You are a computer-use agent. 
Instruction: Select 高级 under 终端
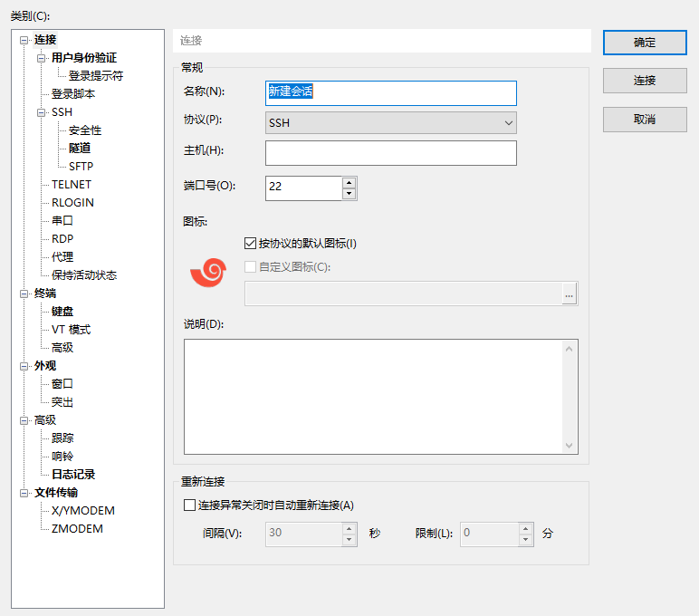pyautogui.click(x=62, y=348)
